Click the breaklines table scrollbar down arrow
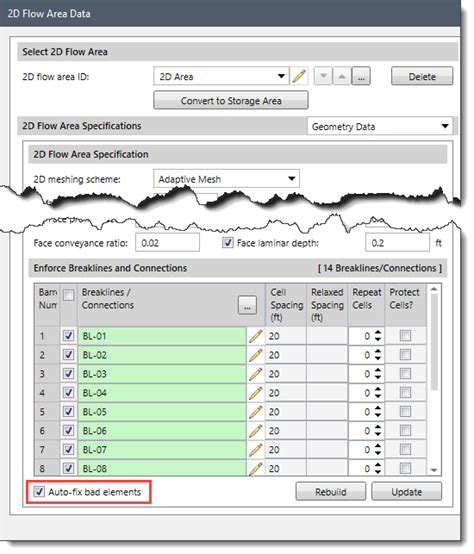This screenshot has height=554, width=474. pos(434,470)
